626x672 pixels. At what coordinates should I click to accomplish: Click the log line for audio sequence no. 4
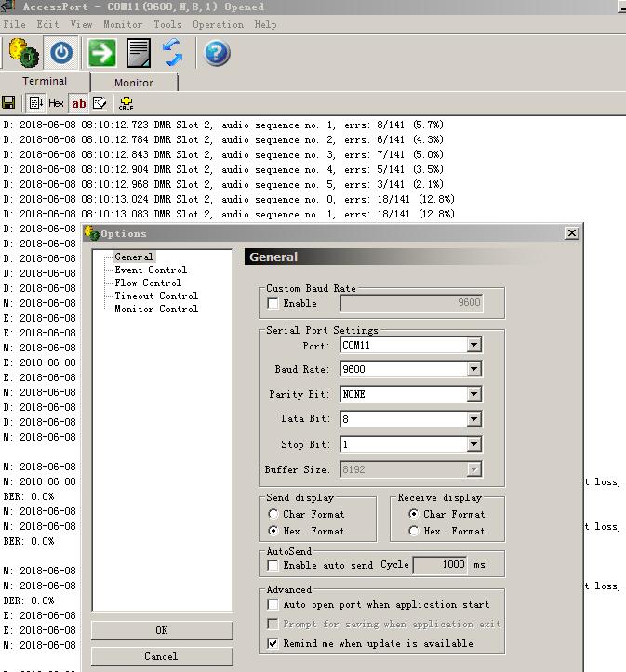pyautogui.click(x=223, y=169)
